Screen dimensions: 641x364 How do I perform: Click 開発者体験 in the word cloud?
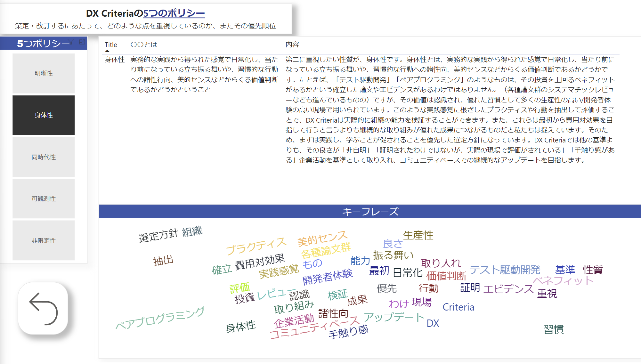[x=328, y=277]
